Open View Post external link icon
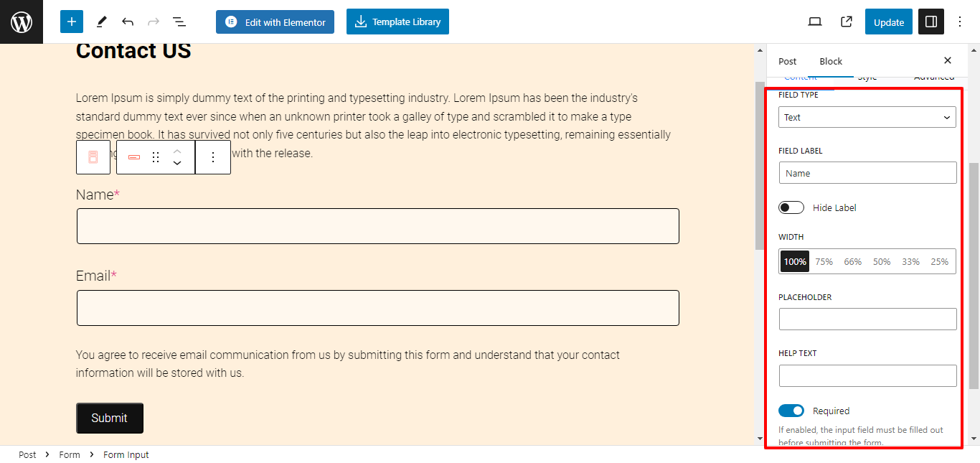 (x=847, y=22)
